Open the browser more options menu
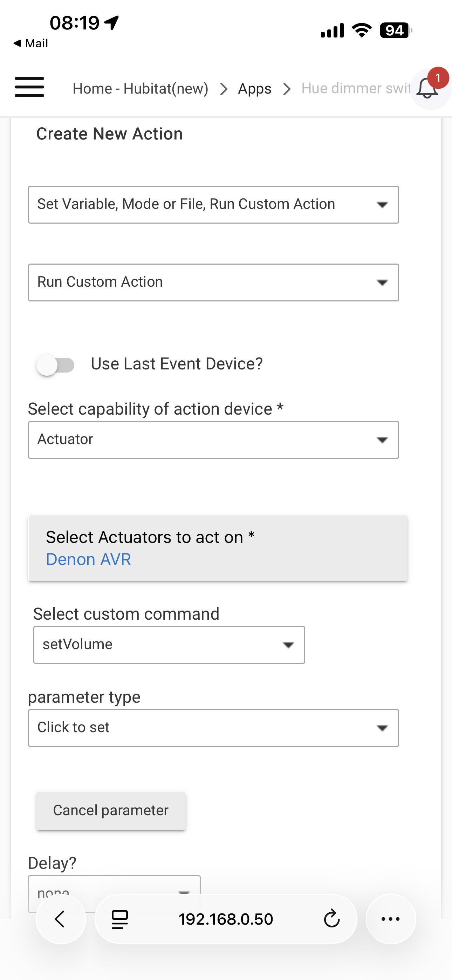The height and width of the screenshot is (980, 452). 390,919
